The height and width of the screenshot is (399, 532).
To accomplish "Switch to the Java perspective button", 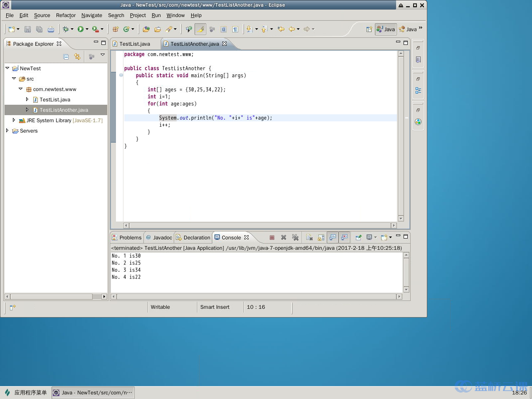I will pyautogui.click(x=386, y=29).
